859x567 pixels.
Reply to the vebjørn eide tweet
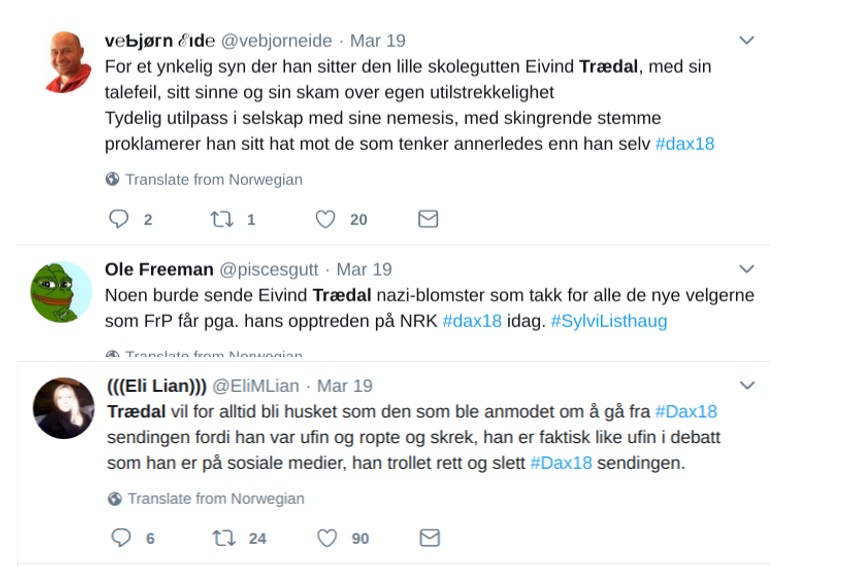[119, 219]
